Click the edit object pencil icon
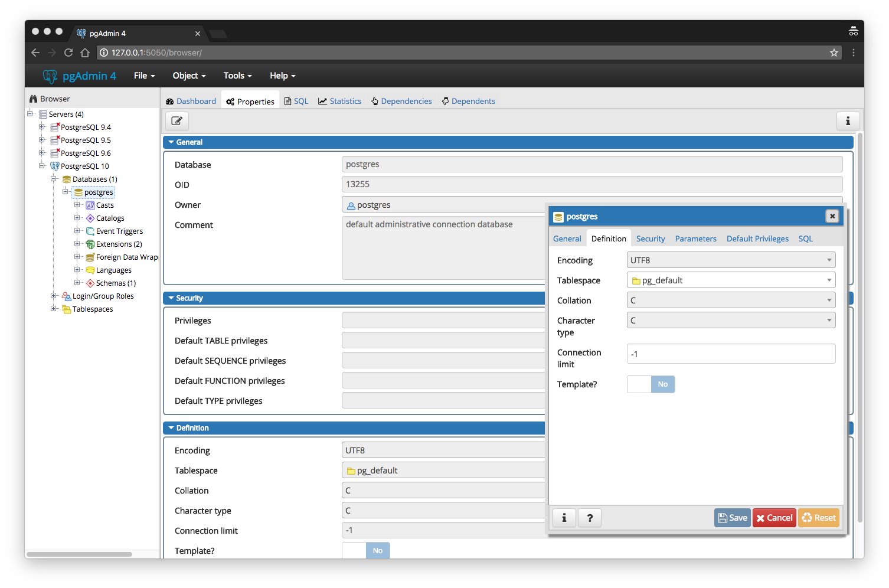 tap(177, 121)
